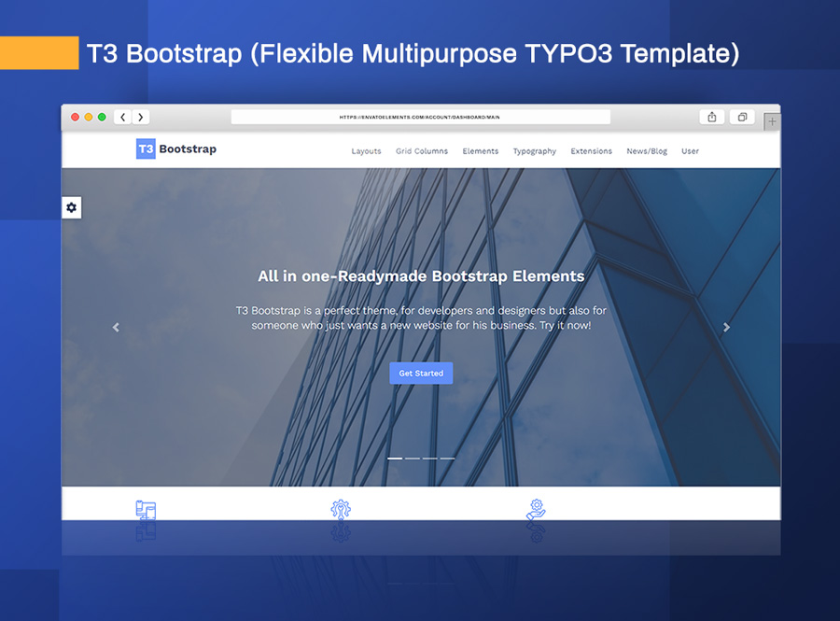Click the Get Started button

tap(421, 373)
